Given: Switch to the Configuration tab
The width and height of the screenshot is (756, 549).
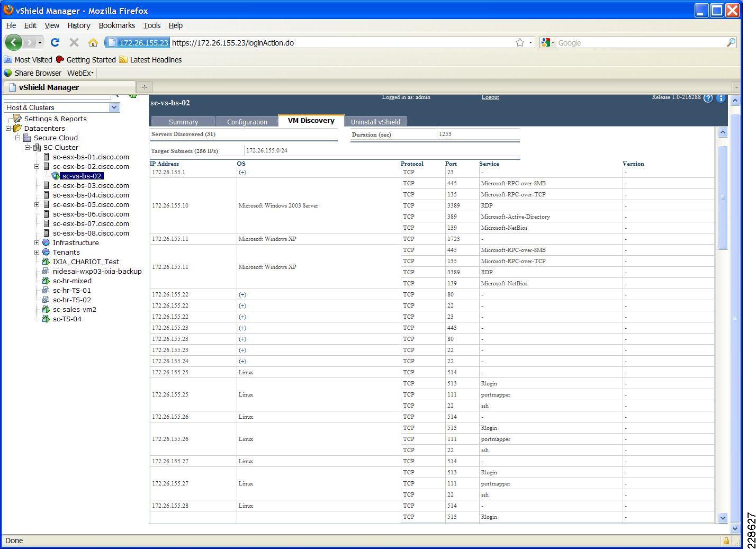Looking at the screenshot, I should click(247, 122).
